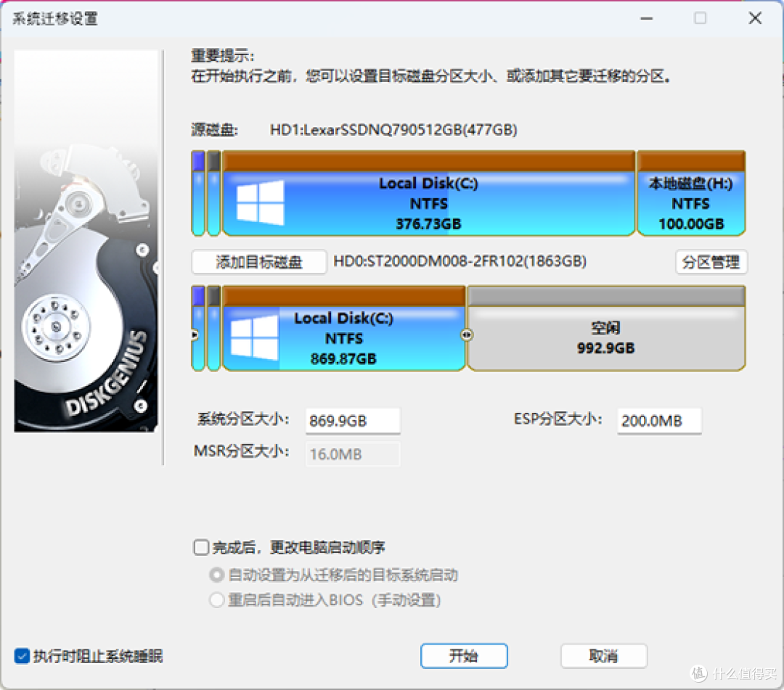The image size is (784, 690).
Task: Select 自动设置为从迁移后的目标系统启动 radio
Action: [x=216, y=575]
